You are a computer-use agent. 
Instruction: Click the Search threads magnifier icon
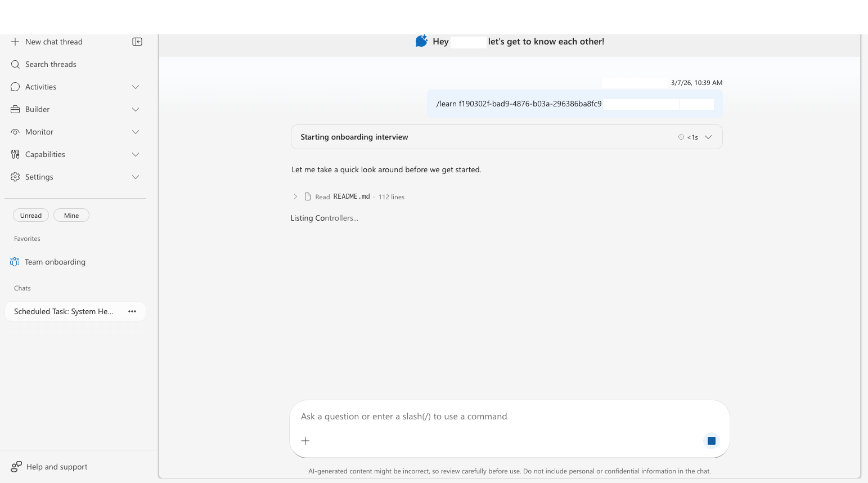[x=15, y=64]
